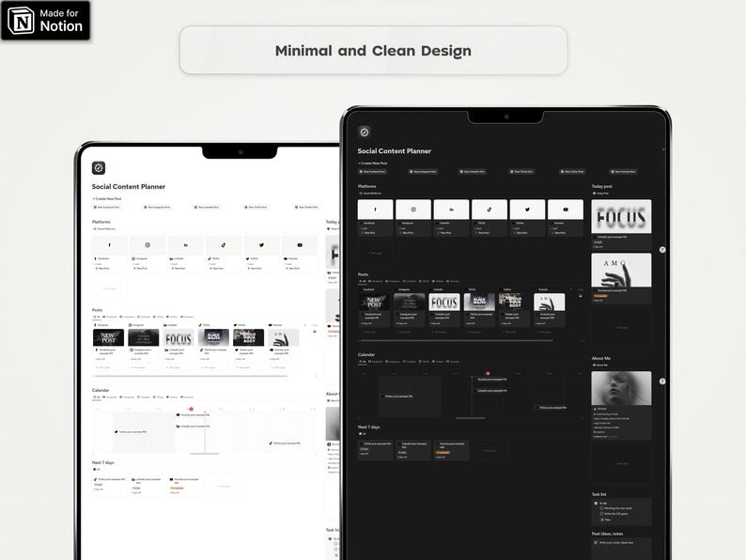Click New Twitter Post button in dark tablet
746x560 pixels.
tap(572, 172)
